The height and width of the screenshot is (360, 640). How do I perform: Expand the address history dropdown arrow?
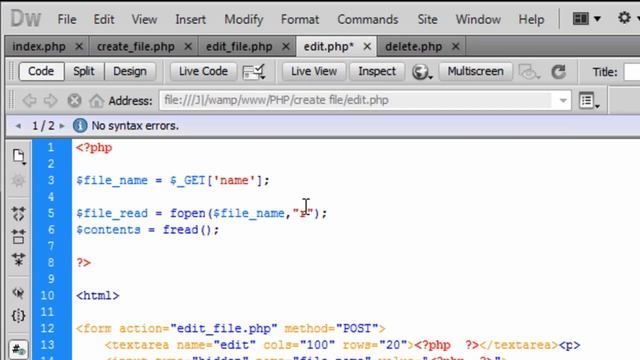pyautogui.click(x=563, y=100)
